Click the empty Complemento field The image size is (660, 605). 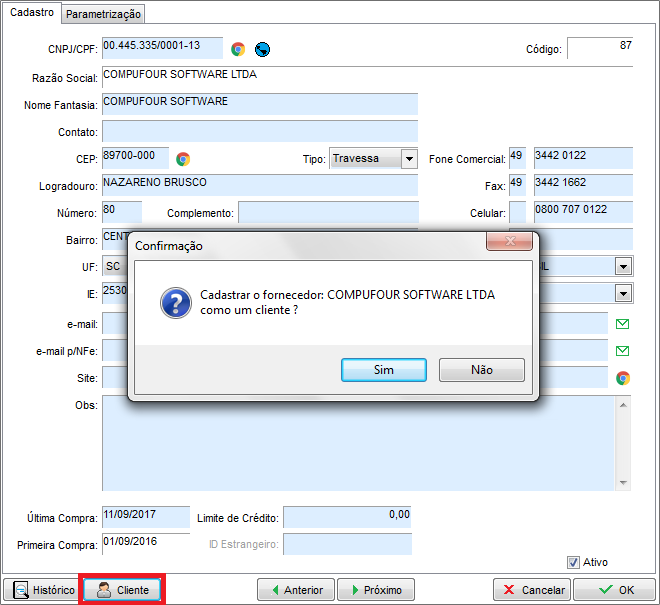coord(329,212)
